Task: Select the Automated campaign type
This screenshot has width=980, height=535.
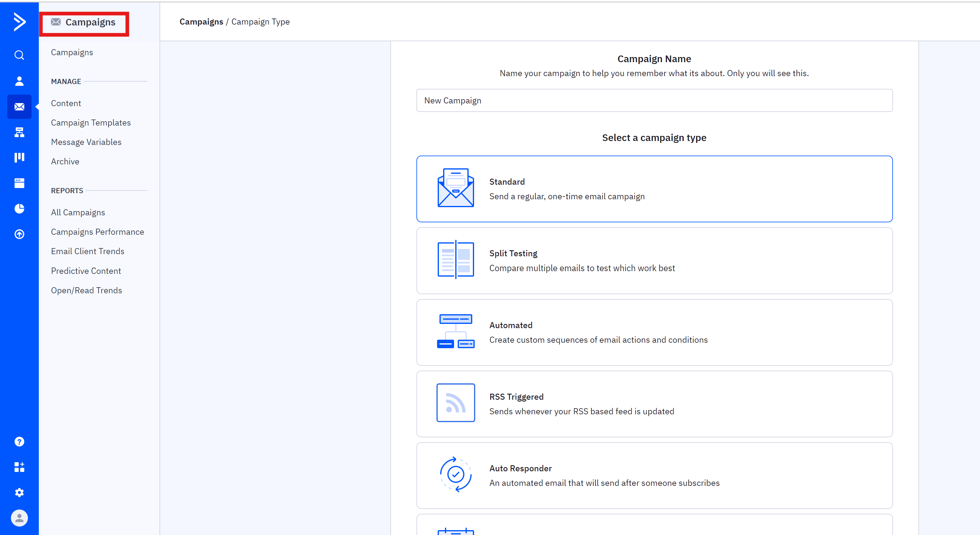Action: click(654, 332)
